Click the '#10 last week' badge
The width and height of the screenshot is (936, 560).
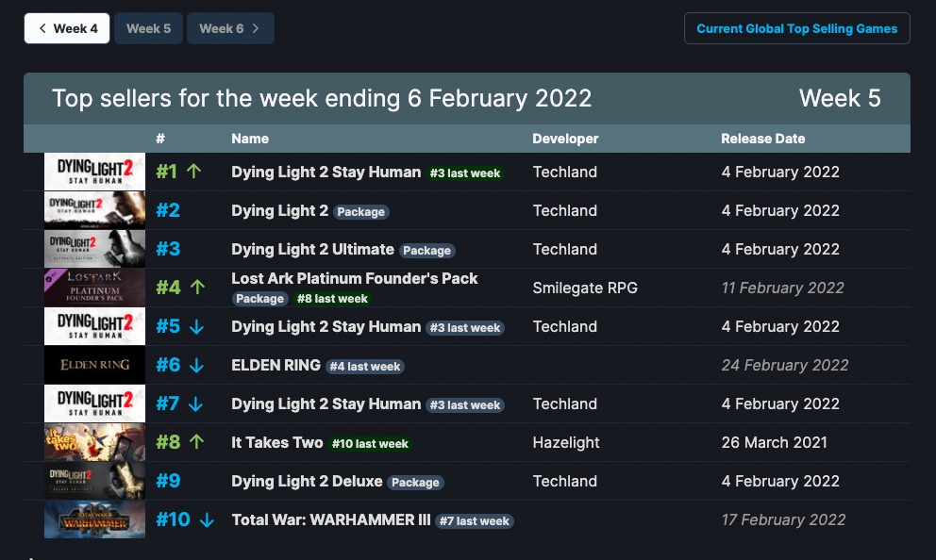tap(370, 444)
